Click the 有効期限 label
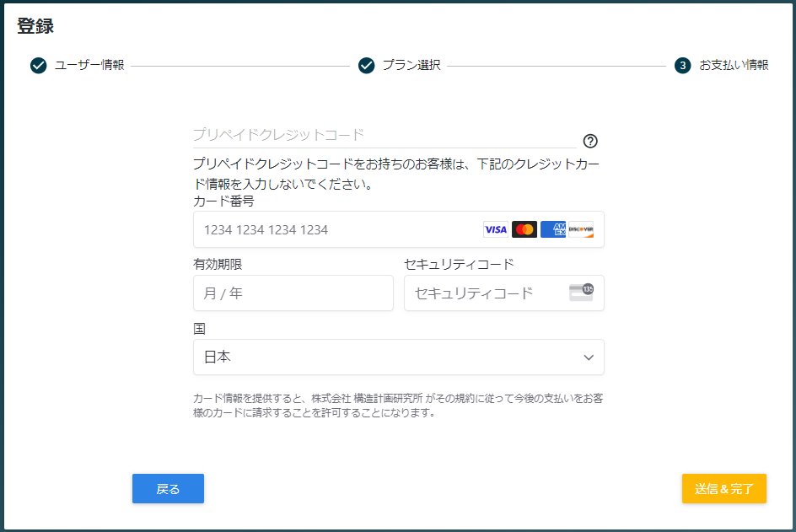The width and height of the screenshot is (796, 532). coord(218,265)
